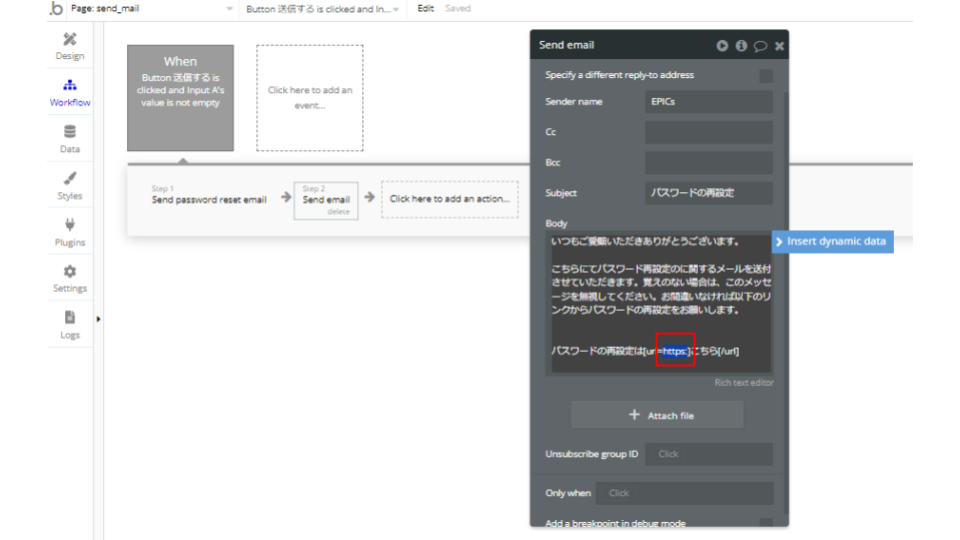Open the Plugins plug icon

coord(70,225)
